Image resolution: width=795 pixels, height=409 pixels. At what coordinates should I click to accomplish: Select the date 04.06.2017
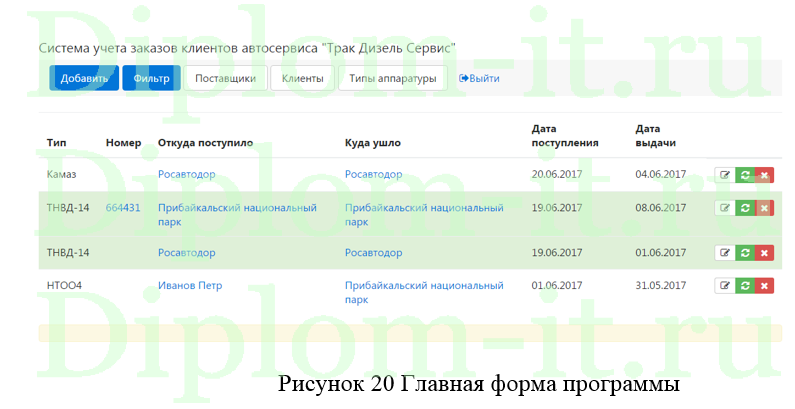(x=661, y=174)
